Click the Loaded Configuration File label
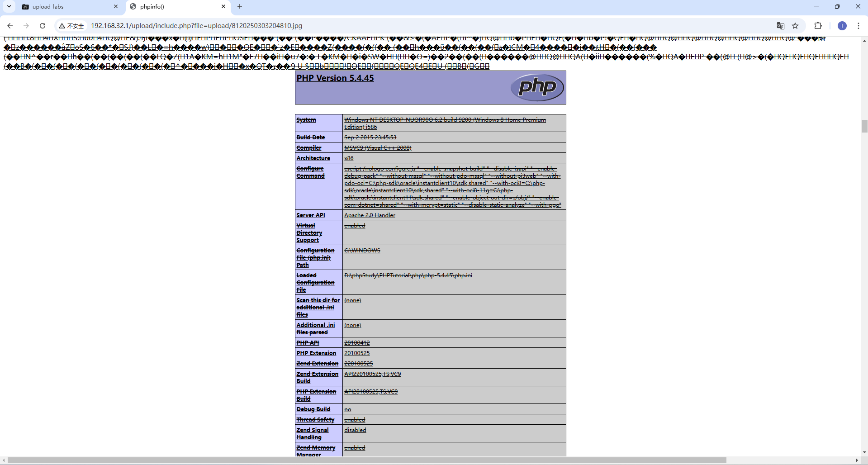 point(315,283)
